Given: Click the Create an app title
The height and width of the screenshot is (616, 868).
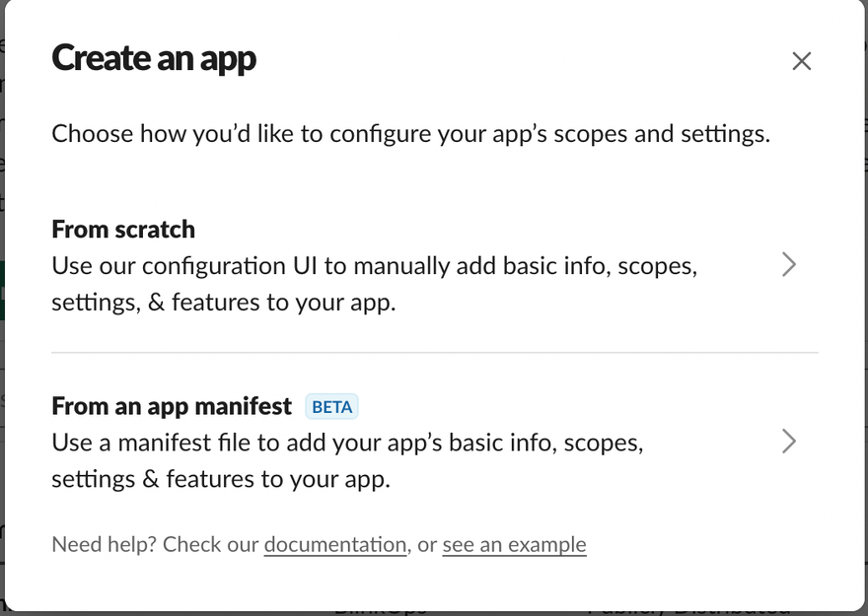Looking at the screenshot, I should tap(154, 59).
